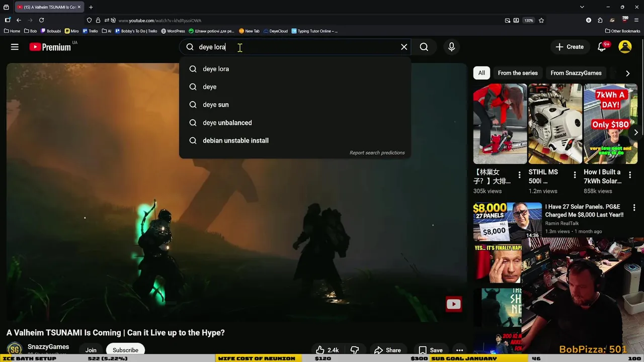Open the STIHL MS 500i Shorts thumbnail

[x=555, y=124]
